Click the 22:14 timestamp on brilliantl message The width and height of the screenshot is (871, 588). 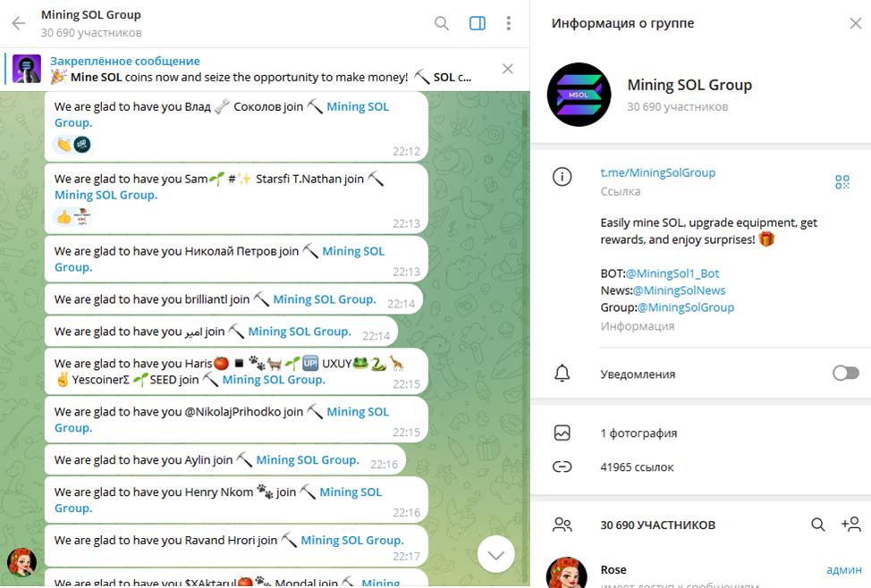point(401,304)
